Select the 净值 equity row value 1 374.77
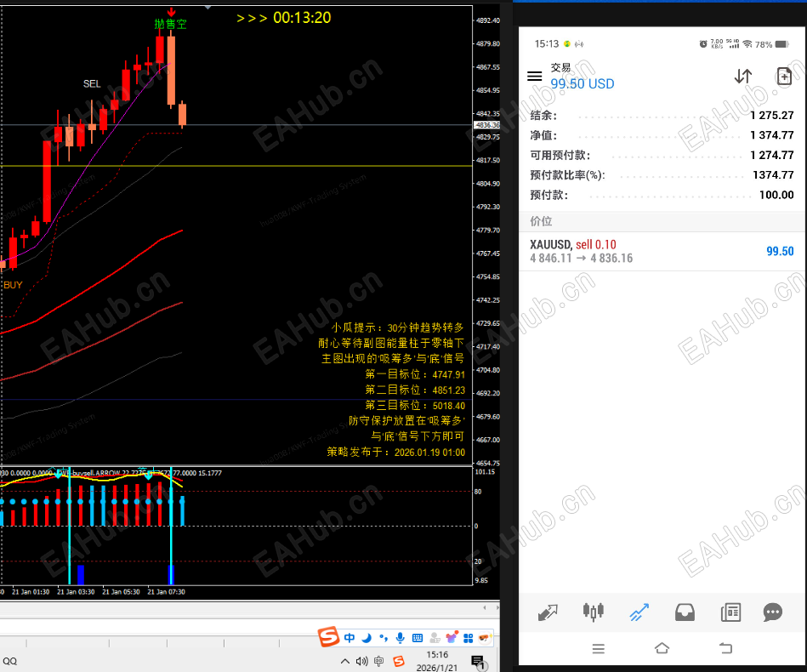807x672 pixels. (x=771, y=135)
